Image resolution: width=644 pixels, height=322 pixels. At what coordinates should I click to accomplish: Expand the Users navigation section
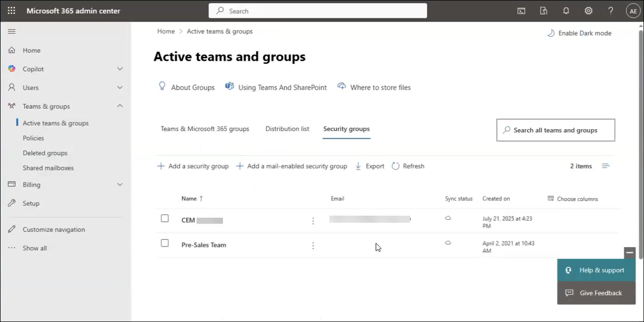120,87
